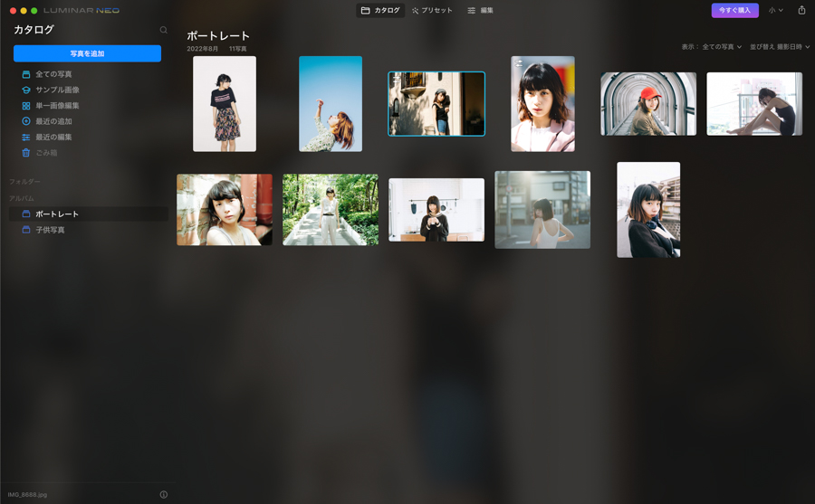Click the ごみ箱 trash icon
Viewport: 815px width, 504px height.
(26, 153)
